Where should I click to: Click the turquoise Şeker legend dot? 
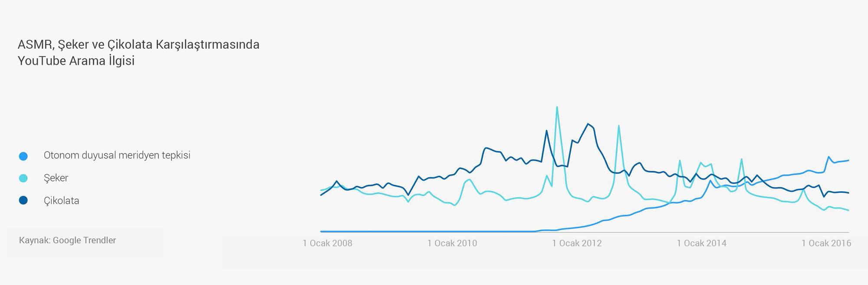click(x=23, y=178)
